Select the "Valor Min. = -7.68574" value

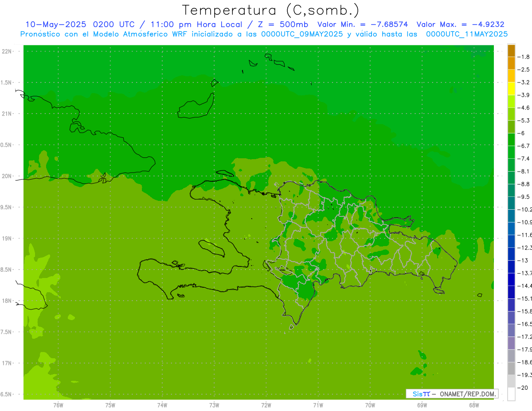tap(363, 24)
